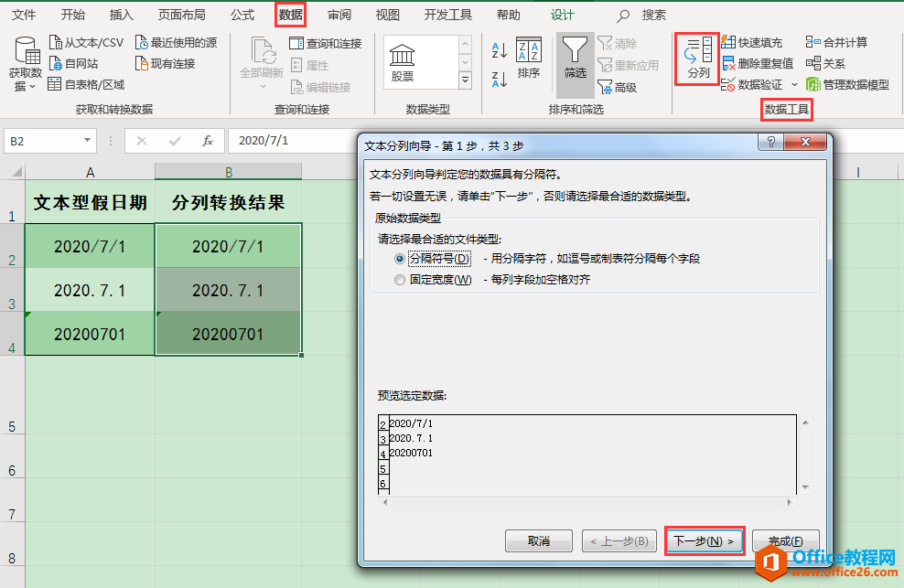904x588 pixels.
Task: Click preview horizontal scroll left arrow
Action: pyautogui.click(x=385, y=502)
